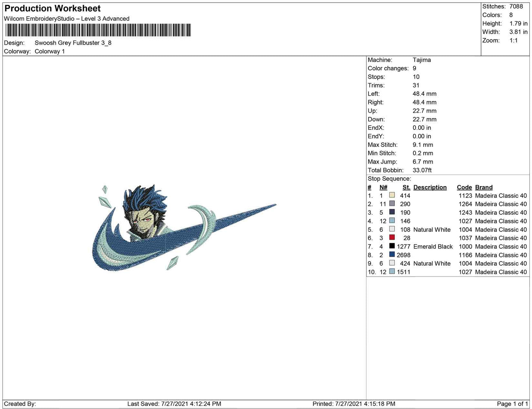Select the St. column header

pyautogui.click(x=406, y=187)
